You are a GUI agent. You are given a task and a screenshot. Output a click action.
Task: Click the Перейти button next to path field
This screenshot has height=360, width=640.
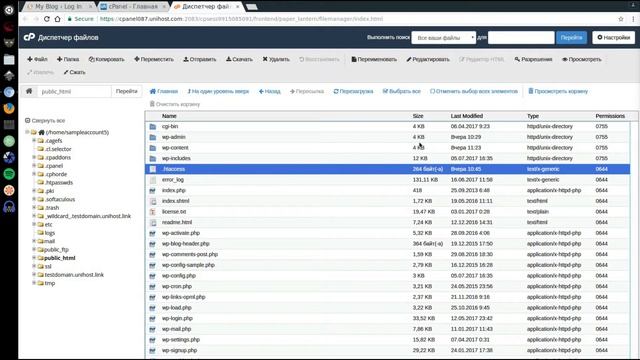(x=127, y=91)
